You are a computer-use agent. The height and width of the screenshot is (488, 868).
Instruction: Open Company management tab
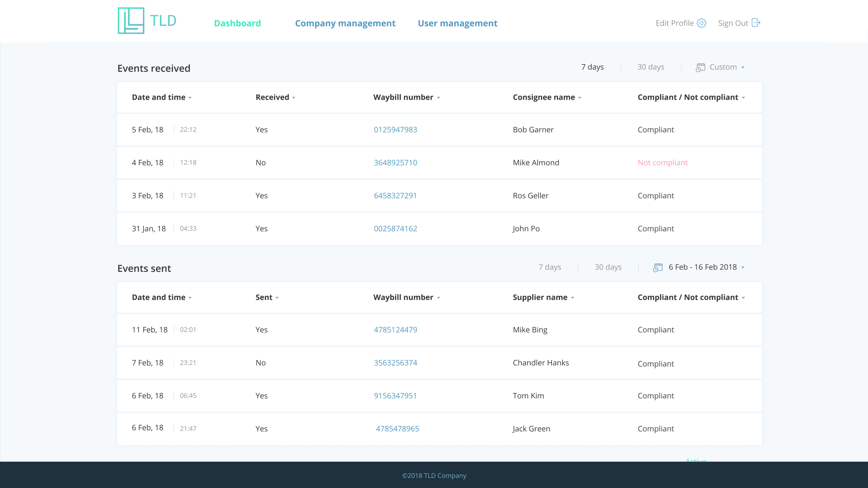click(x=345, y=23)
